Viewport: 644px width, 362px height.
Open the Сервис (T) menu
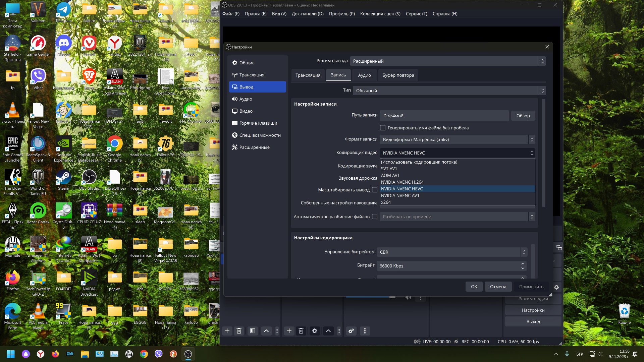[416, 14]
